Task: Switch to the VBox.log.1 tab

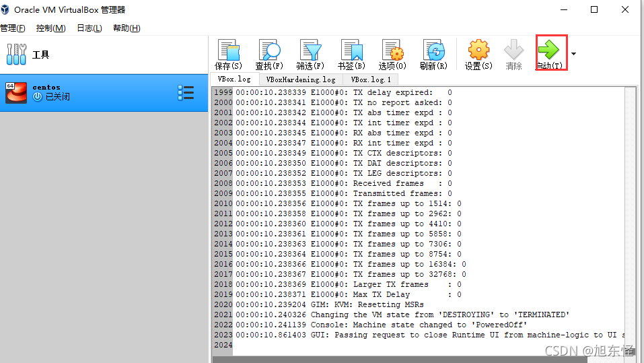Action: pyautogui.click(x=371, y=79)
